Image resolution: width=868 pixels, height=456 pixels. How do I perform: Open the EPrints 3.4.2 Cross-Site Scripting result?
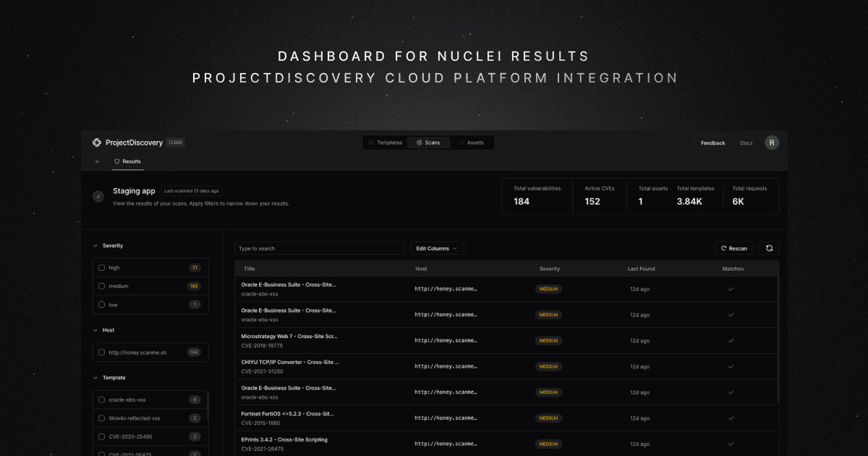coord(284,439)
